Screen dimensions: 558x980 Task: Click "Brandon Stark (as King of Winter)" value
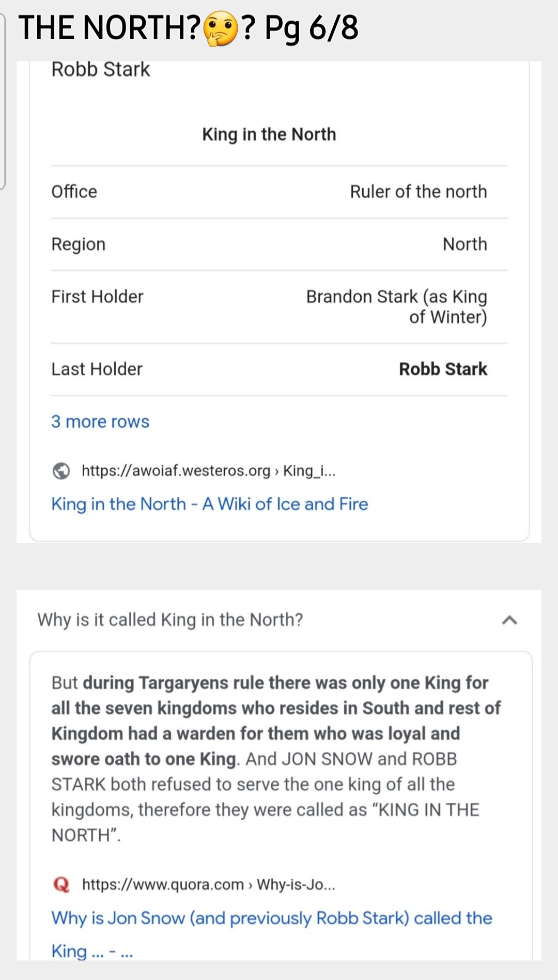coord(396,307)
